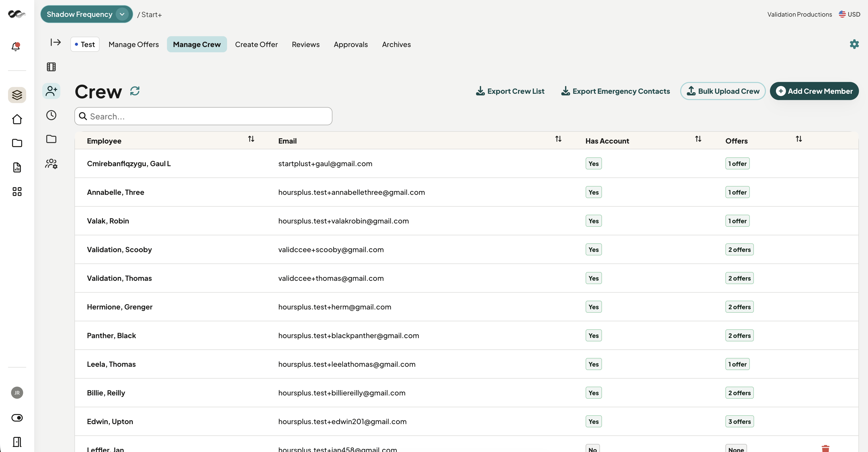Select Edwin, Upton employee name
Image resolution: width=868 pixels, height=452 pixels.
click(x=110, y=421)
